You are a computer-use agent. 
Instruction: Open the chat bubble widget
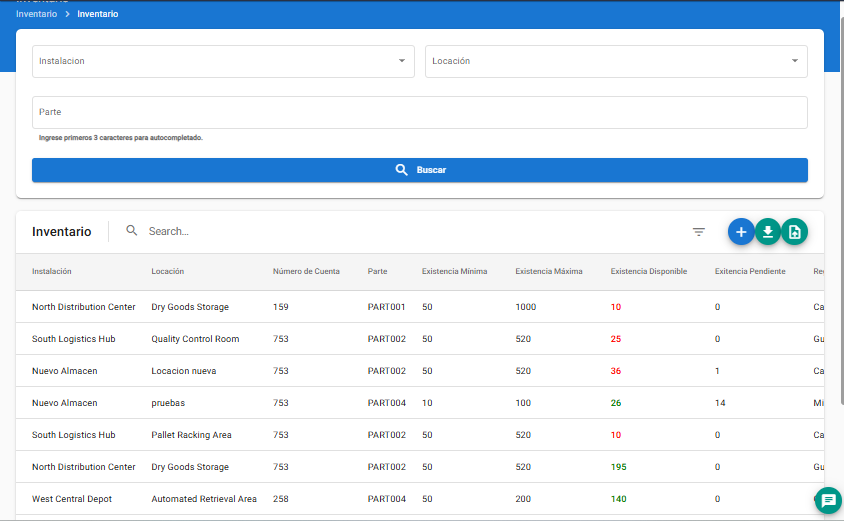pos(828,501)
